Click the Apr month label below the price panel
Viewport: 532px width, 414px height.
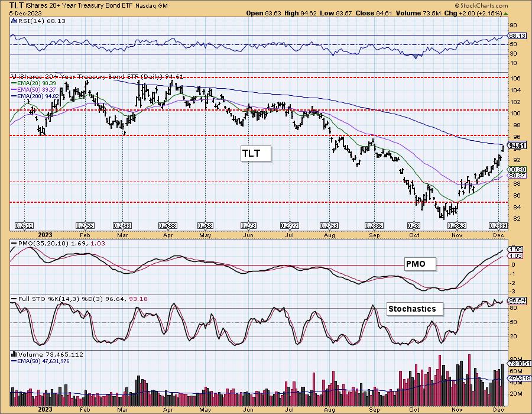tap(168, 235)
